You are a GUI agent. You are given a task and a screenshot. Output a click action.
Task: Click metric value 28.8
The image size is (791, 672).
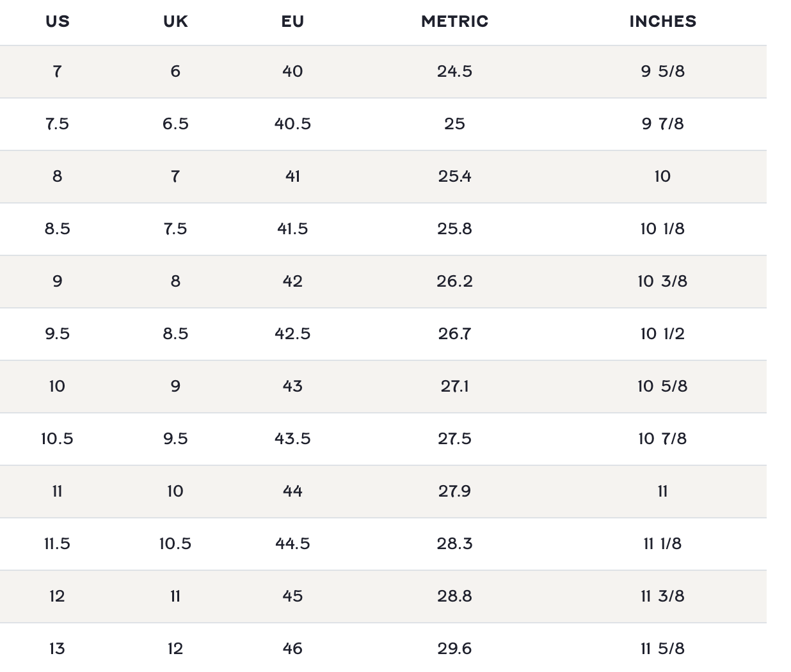(x=454, y=596)
